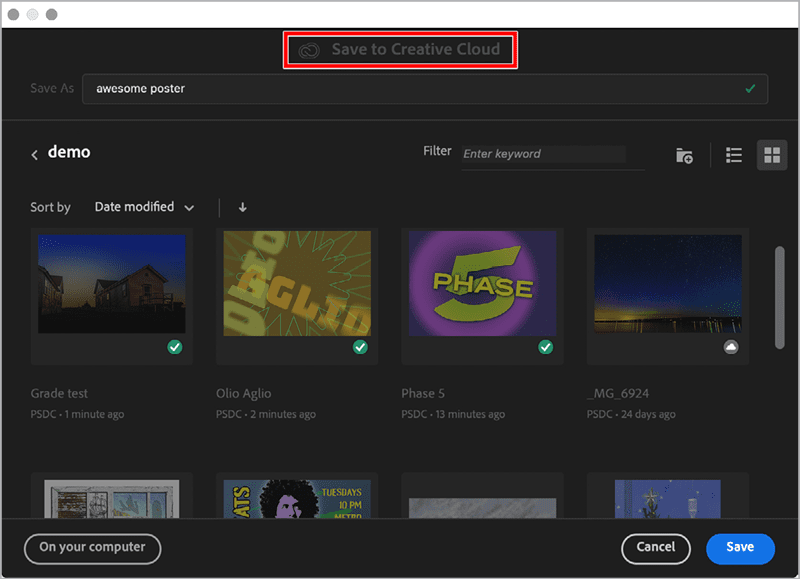Select the Grade test thumbnail

112,284
